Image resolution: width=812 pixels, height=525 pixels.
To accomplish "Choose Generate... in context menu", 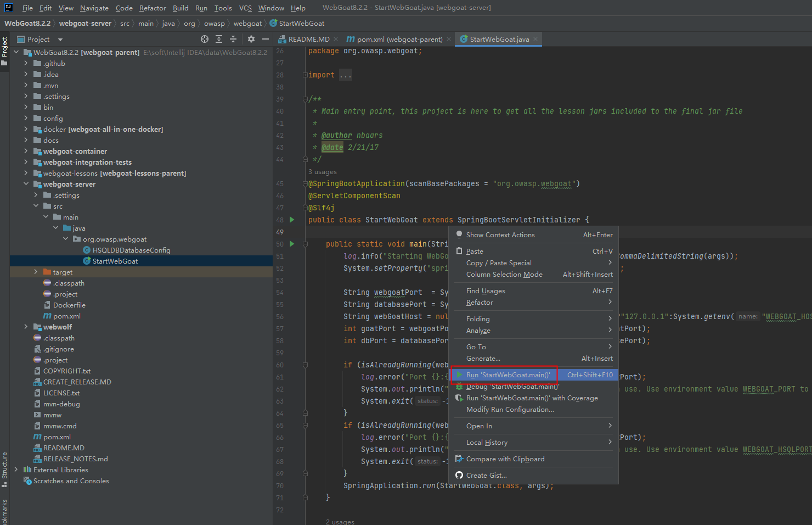I will click(533, 359).
